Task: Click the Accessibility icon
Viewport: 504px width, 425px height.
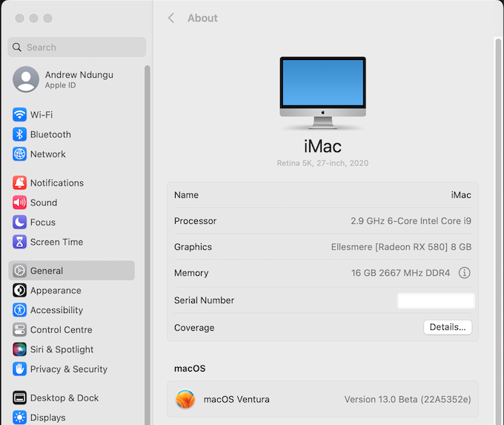Action: pyautogui.click(x=19, y=310)
